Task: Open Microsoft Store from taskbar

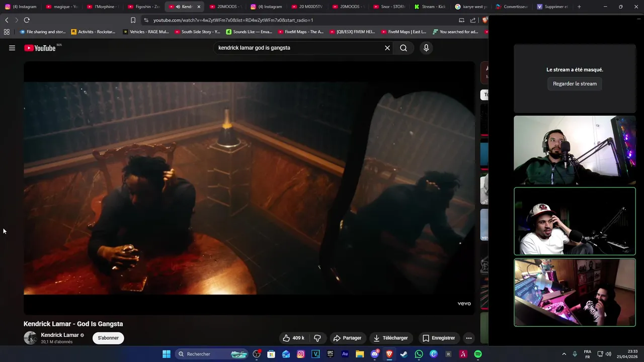Action: coord(271,354)
